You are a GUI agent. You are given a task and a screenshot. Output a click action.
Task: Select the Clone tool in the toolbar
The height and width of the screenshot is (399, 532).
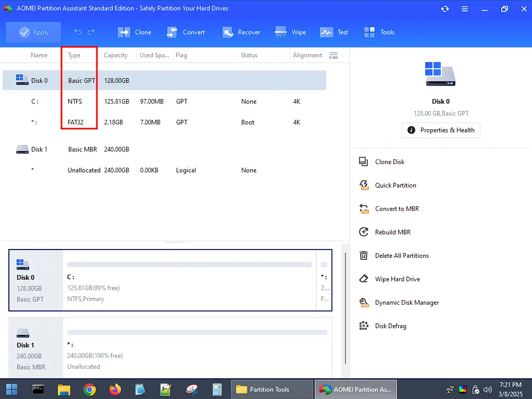134,32
